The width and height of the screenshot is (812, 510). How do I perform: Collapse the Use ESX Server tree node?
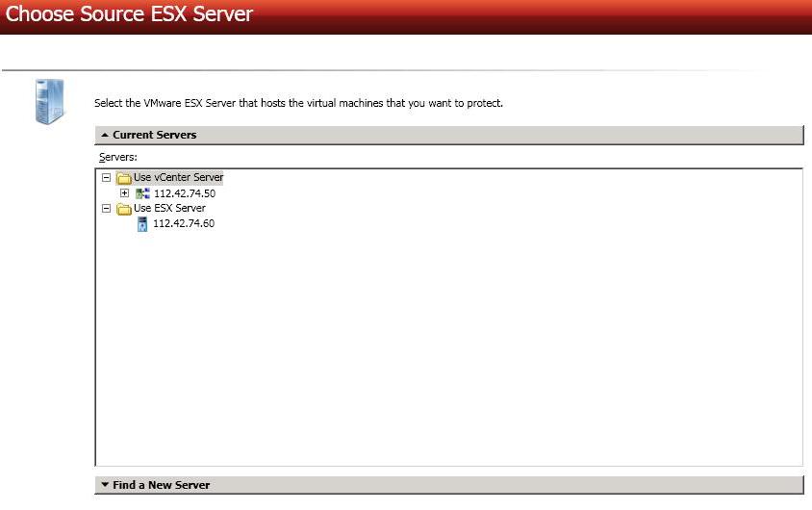pos(106,208)
